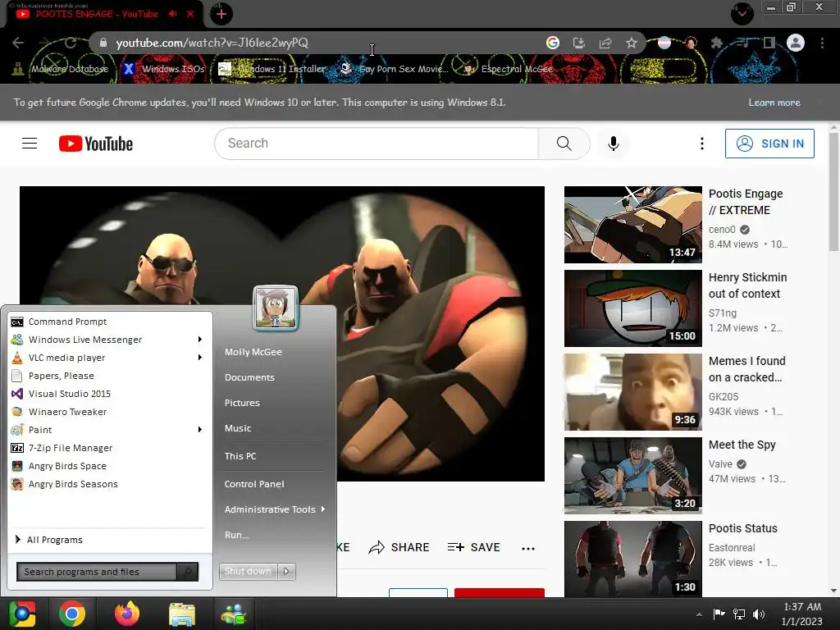This screenshot has height=630, width=840.
Task: Open Pootis Engage // EXTREME thumbnail
Action: [x=632, y=225]
